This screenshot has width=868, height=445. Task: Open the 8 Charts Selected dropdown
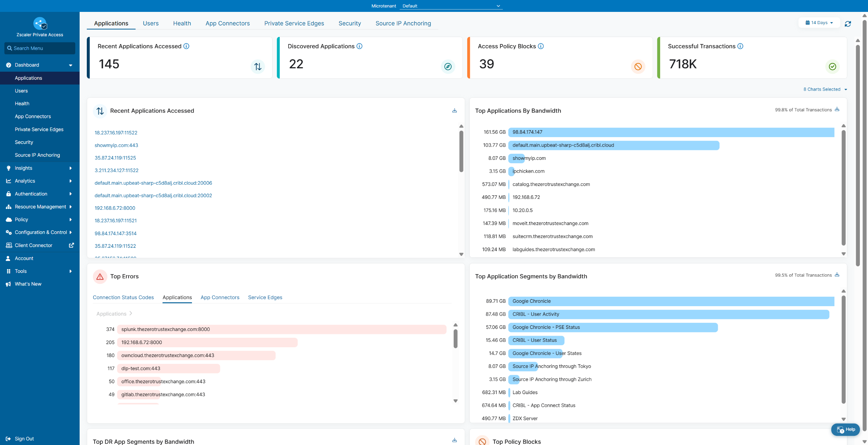(x=825, y=89)
